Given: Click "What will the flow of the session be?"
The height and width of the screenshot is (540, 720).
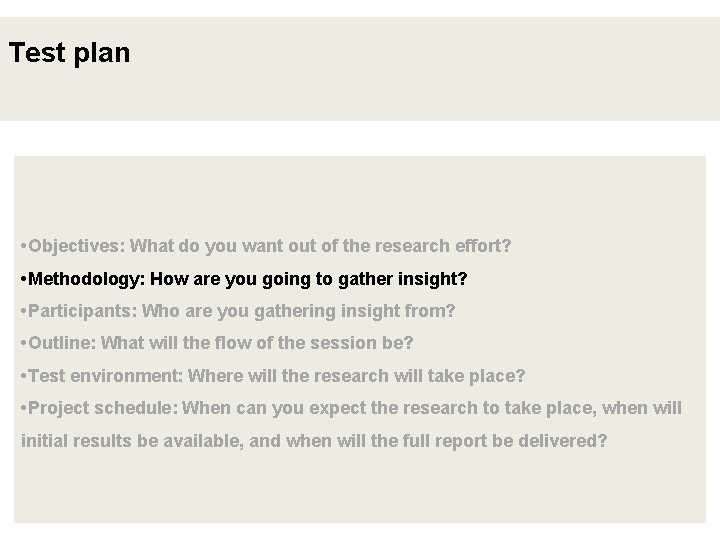Looking at the screenshot, I should 257,343.
